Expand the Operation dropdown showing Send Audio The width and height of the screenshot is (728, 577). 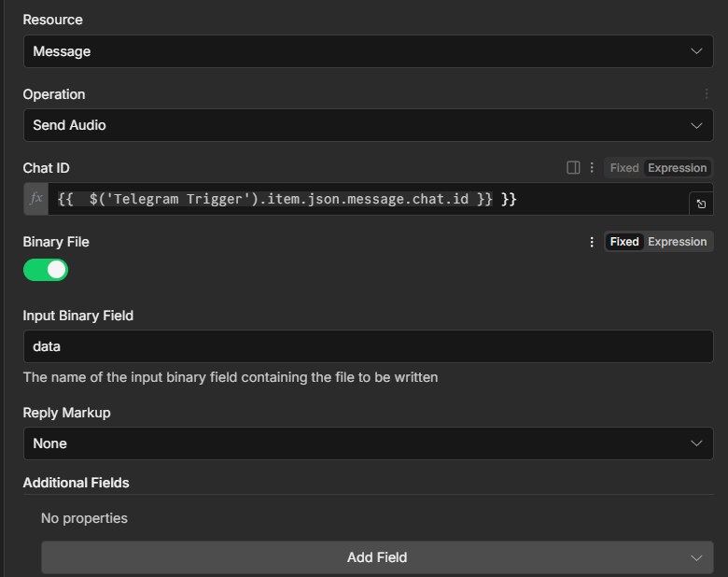(x=368, y=125)
